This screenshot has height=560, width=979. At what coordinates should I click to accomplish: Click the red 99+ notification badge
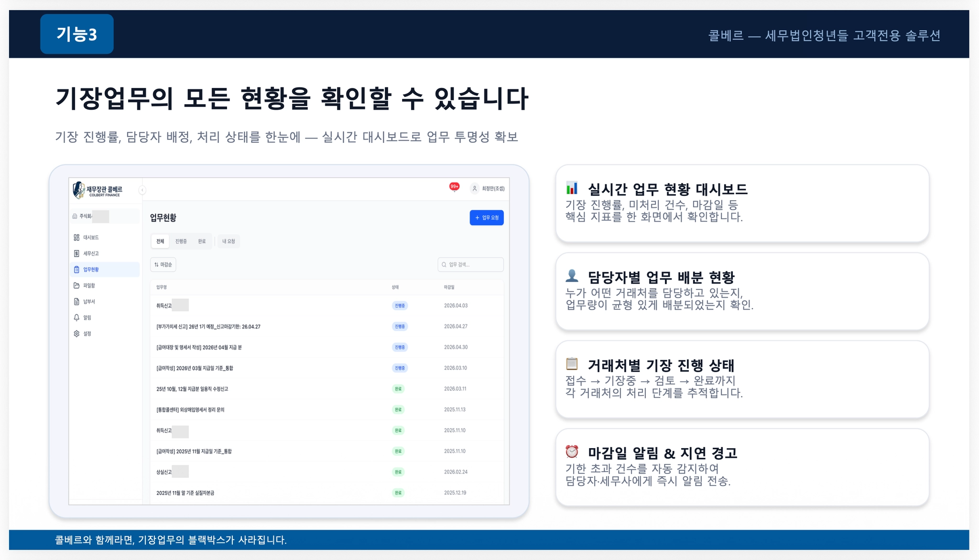[454, 187]
